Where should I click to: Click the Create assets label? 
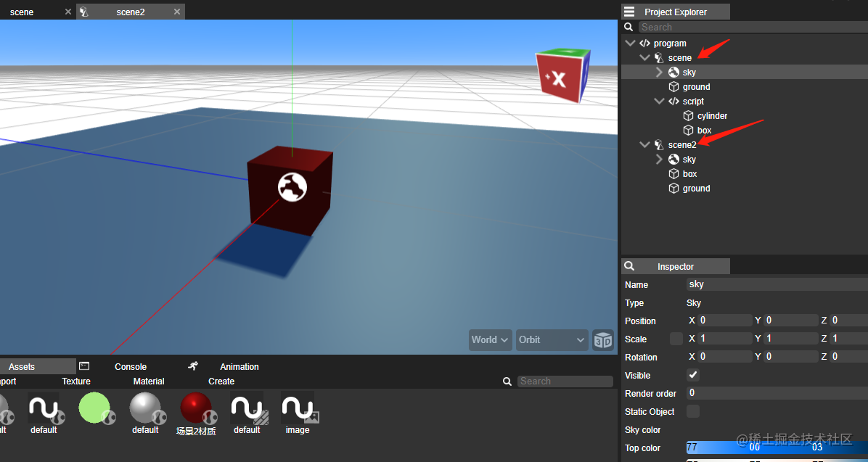221,381
